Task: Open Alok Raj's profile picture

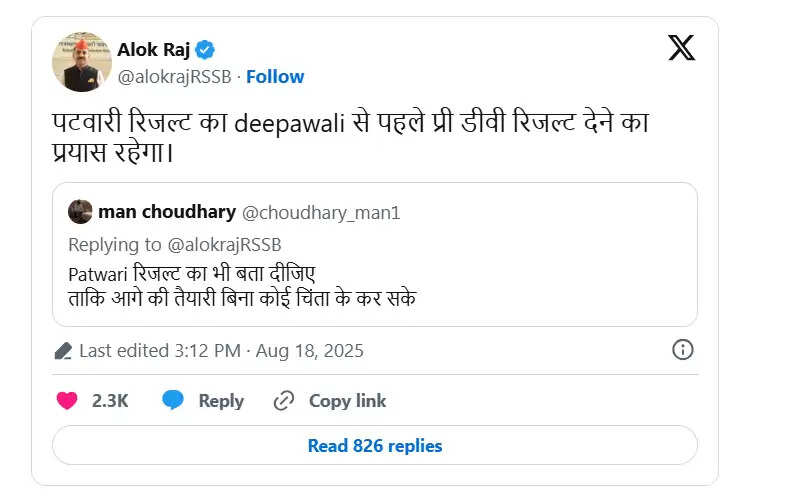Action: tap(82, 62)
